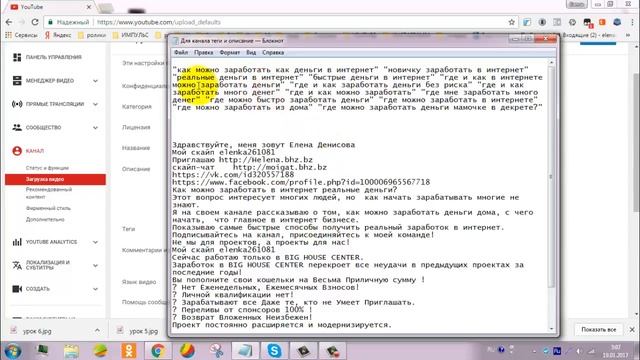The height and width of the screenshot is (360, 640).
Task: Expand the YouTube Analytics section
Action: [95, 242]
